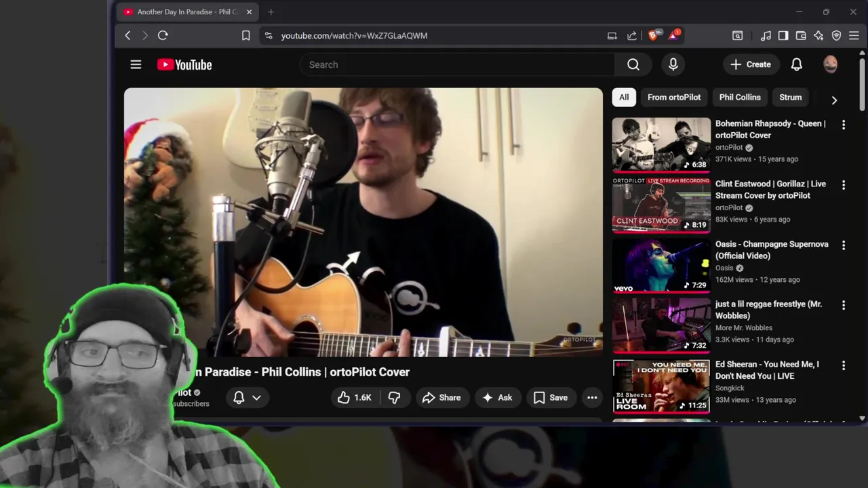Click the Ask button
Image resolution: width=868 pixels, height=488 pixels.
[497, 398]
